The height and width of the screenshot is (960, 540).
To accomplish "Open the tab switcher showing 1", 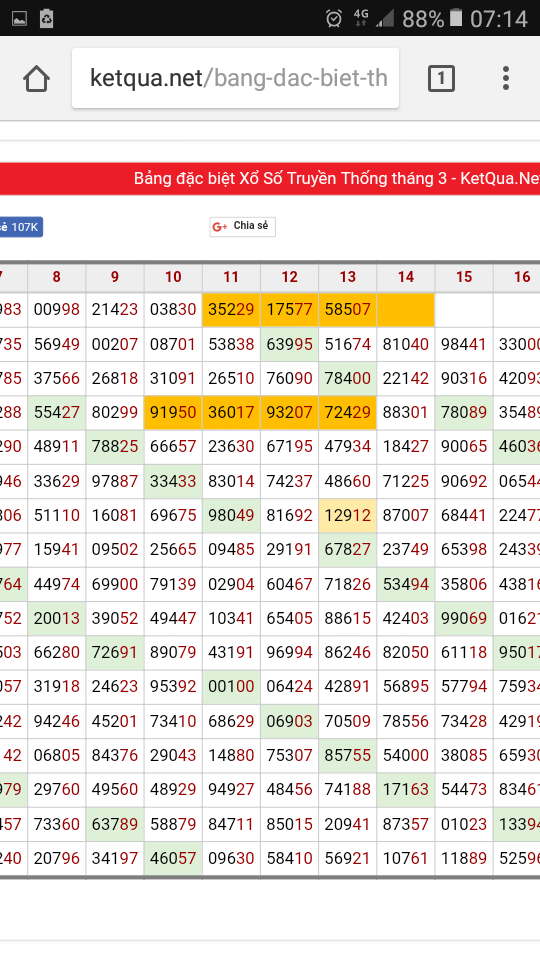I will click(441, 78).
